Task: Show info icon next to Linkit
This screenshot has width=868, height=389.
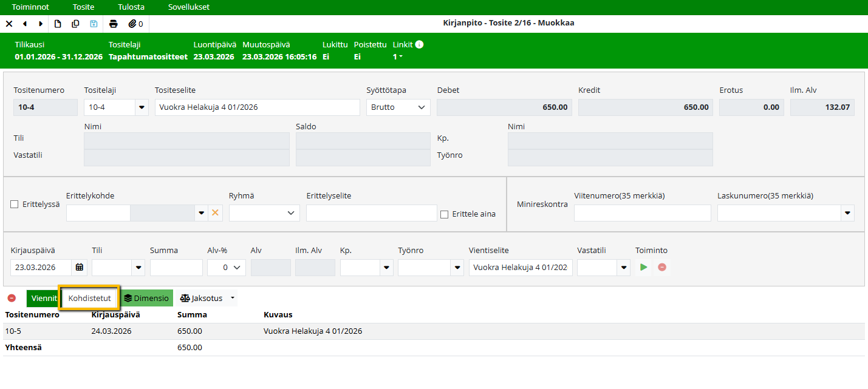Action: pos(419,44)
